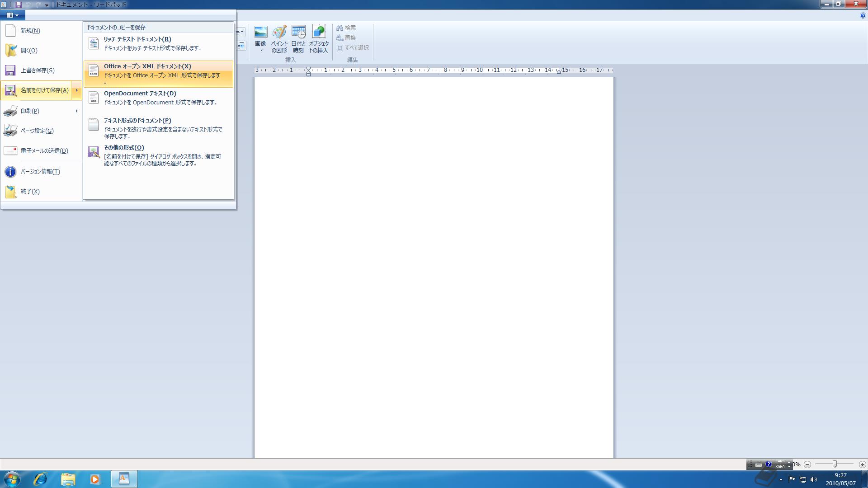Save as リッチ テキスト ドキュメント(R)

click(158, 44)
